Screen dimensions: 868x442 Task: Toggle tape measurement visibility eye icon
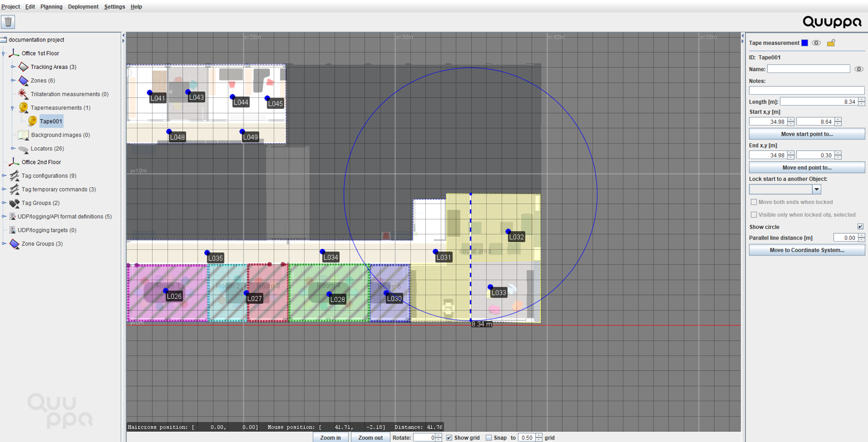click(x=816, y=43)
